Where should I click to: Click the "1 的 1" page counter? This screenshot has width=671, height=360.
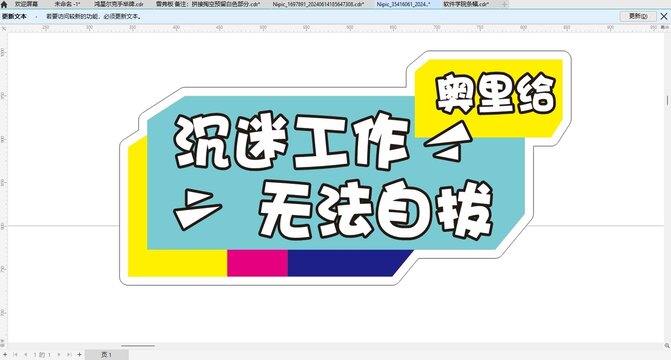point(42,355)
